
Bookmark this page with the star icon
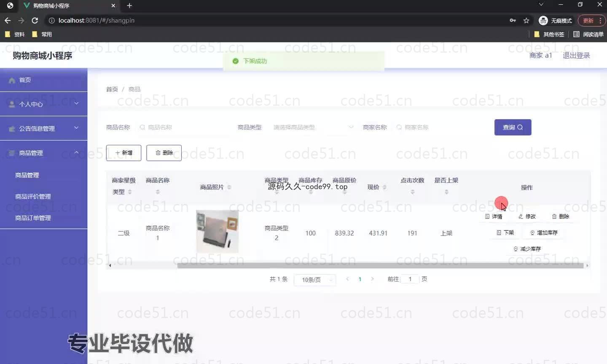[526, 20]
